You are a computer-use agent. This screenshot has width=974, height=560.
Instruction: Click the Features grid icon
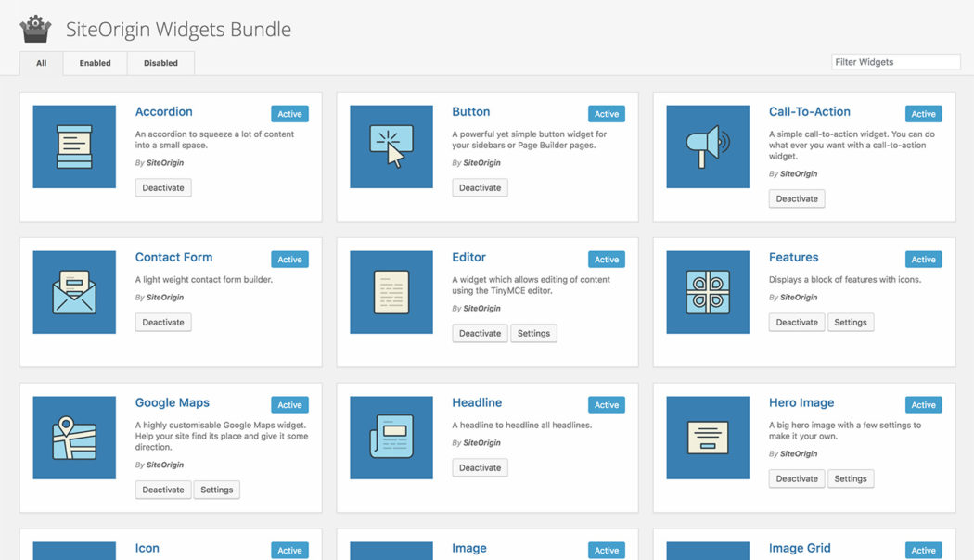pyautogui.click(x=708, y=292)
